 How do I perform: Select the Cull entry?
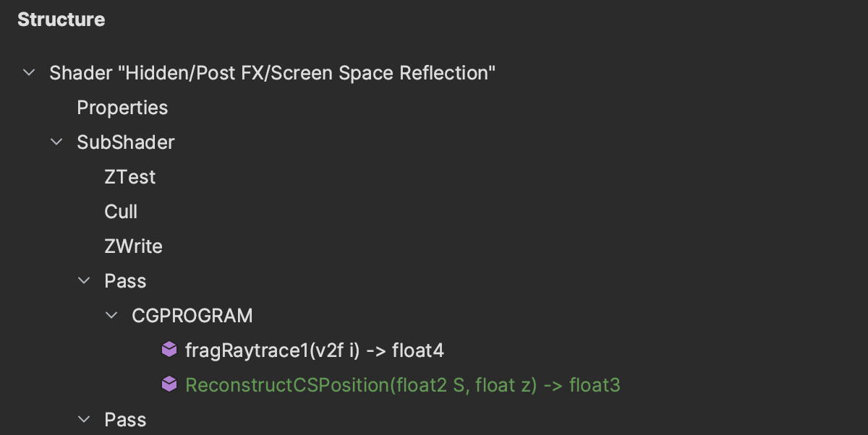[x=121, y=212]
